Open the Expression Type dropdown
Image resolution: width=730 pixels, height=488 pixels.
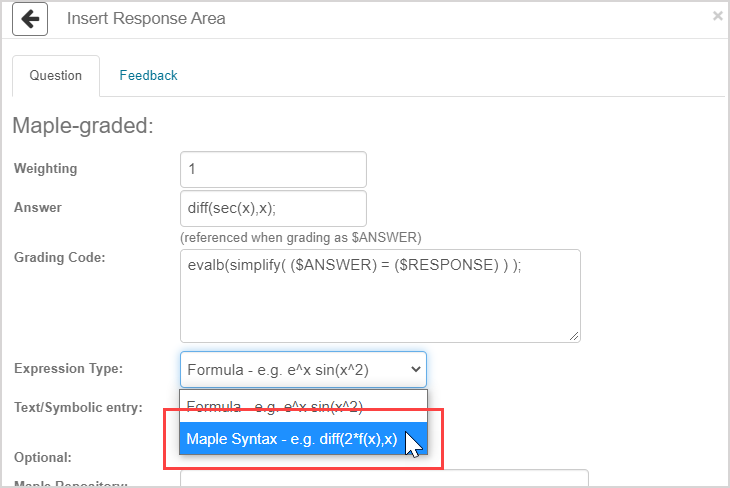pos(303,369)
